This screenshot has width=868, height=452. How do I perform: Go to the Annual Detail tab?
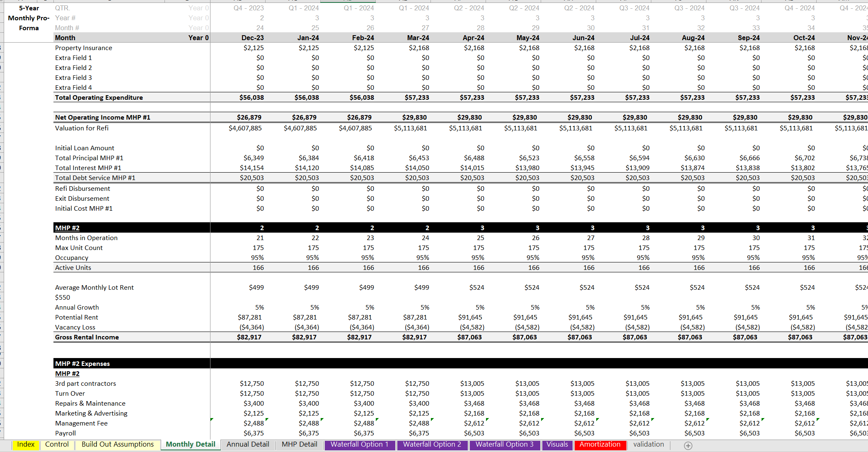click(248, 445)
